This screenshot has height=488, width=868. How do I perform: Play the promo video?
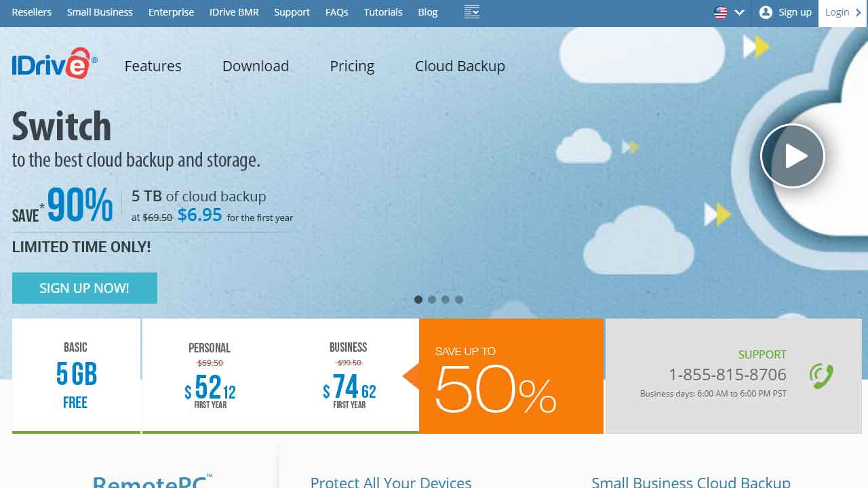(x=792, y=156)
